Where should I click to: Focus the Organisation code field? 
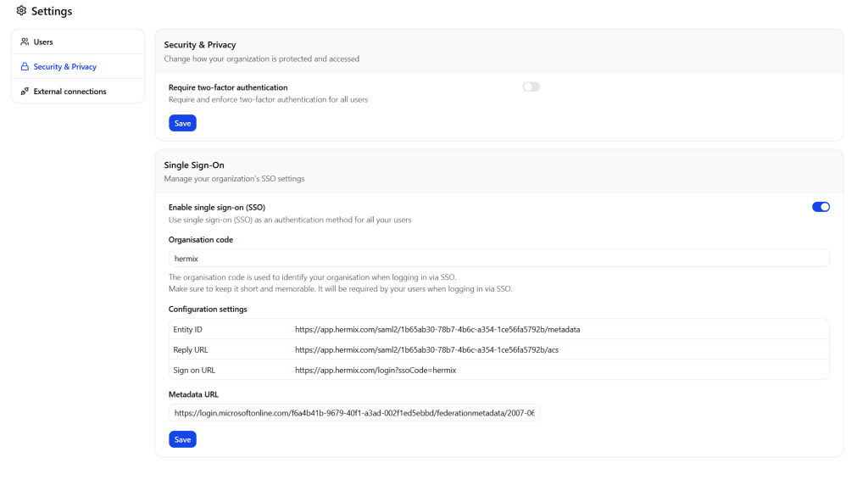click(x=498, y=259)
